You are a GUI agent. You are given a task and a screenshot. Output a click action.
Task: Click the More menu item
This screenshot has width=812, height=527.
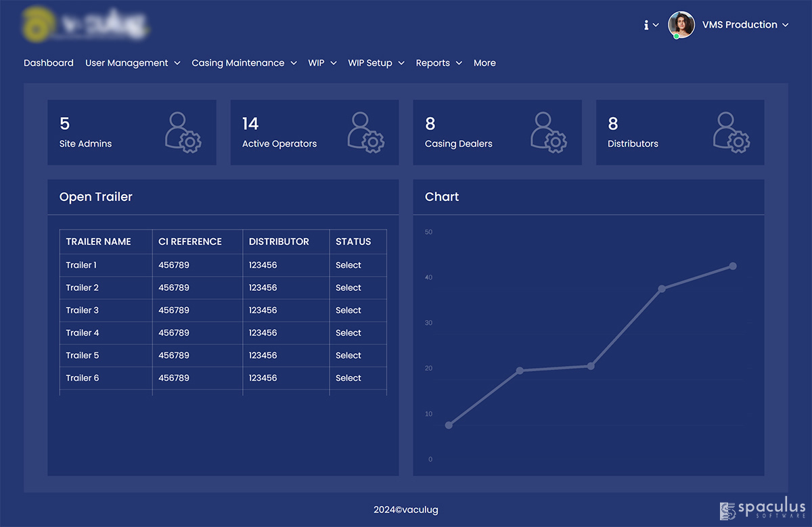pyautogui.click(x=484, y=63)
